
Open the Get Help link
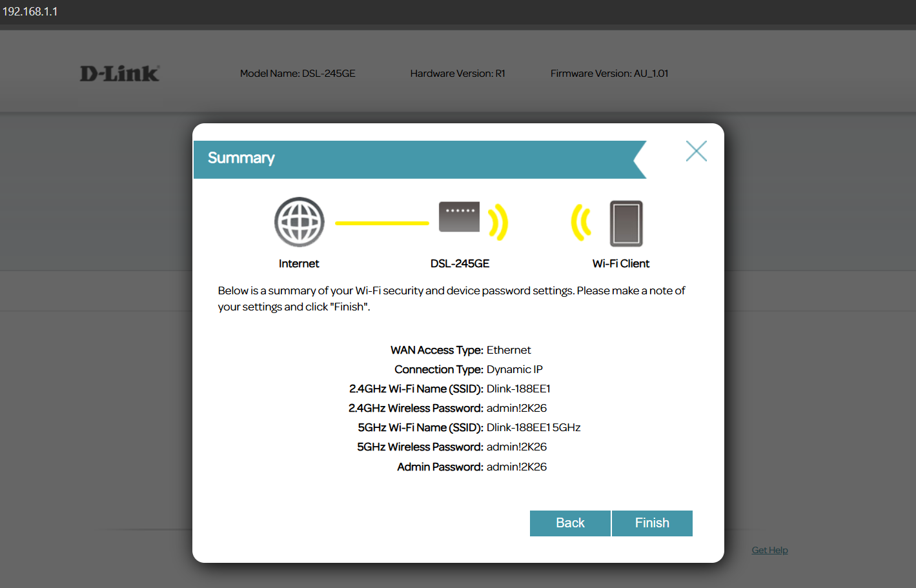(769, 550)
